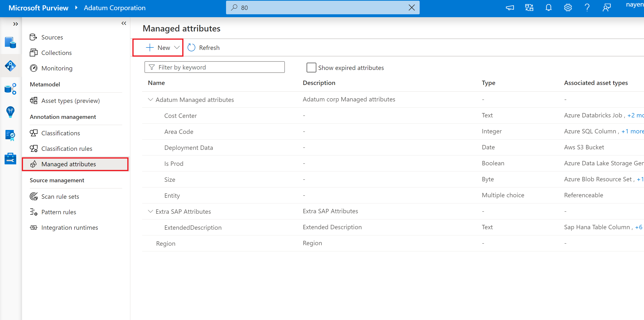The height and width of the screenshot is (320, 644).
Task: Click the Refresh button
Action: [x=204, y=47]
